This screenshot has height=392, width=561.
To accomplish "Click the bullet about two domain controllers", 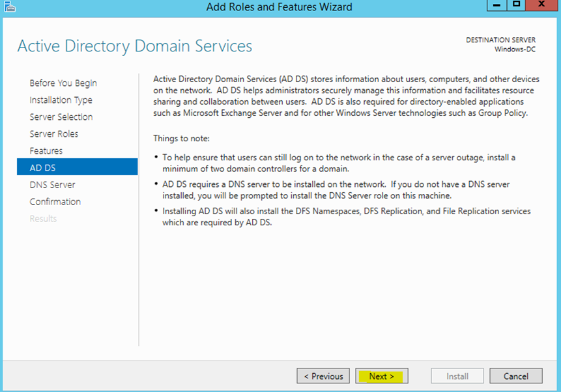I will coord(338,163).
